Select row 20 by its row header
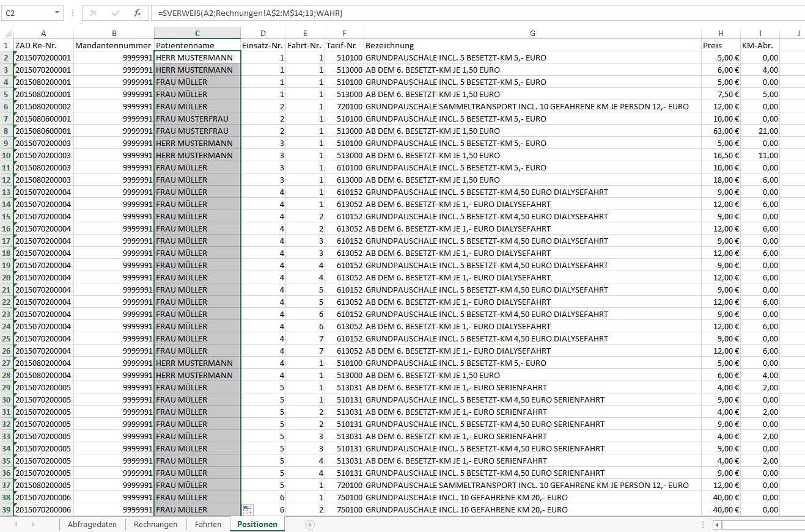 pyautogui.click(x=7, y=277)
